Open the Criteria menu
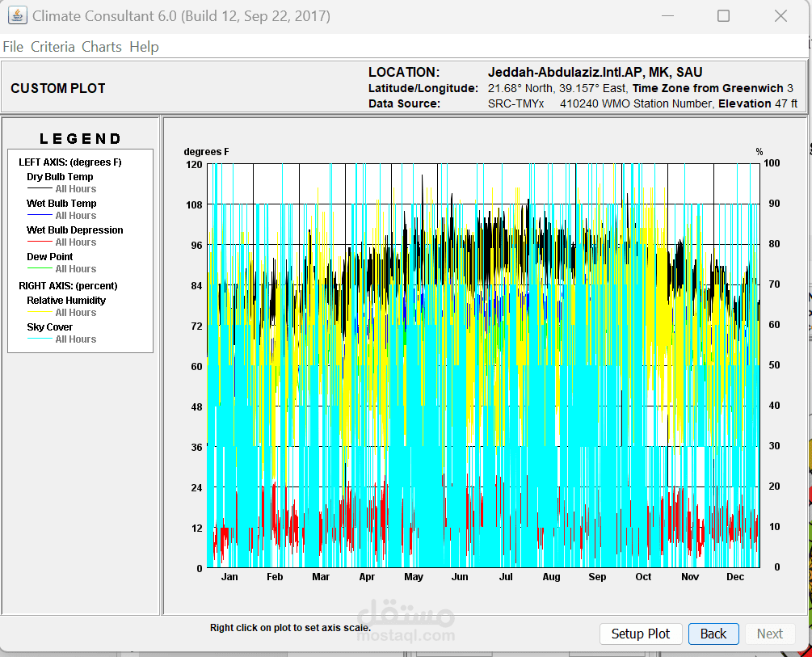Image resolution: width=812 pixels, height=657 pixels. [53, 47]
